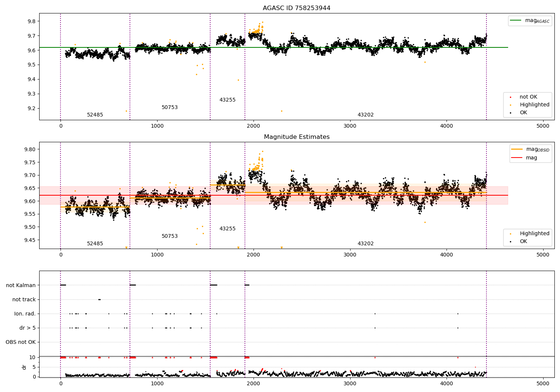Click 'OK' legend entry in AGASC plot
560x392 pixels.
(x=523, y=113)
